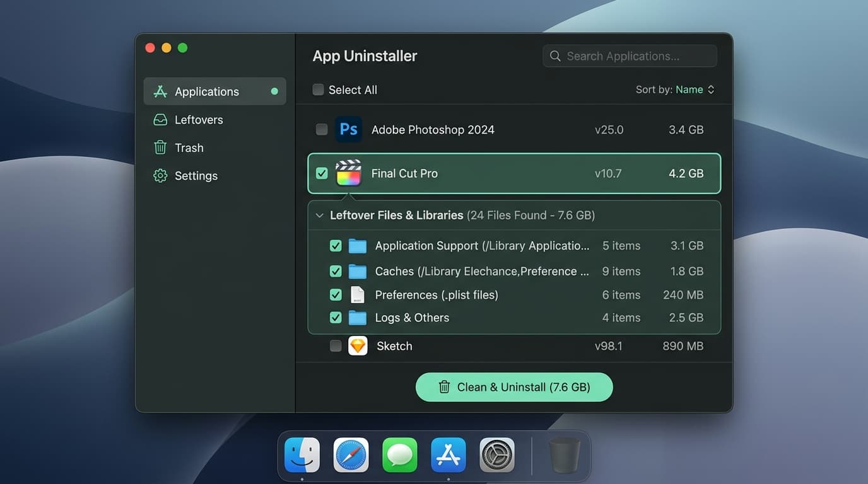
Task: Switch to the Leftovers section
Action: [x=214, y=120]
